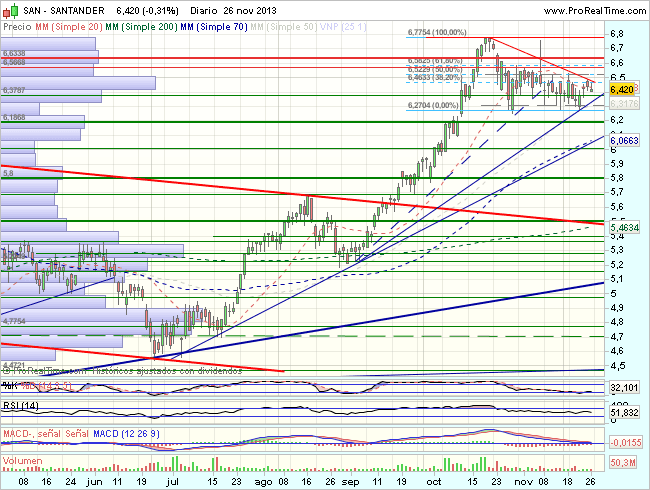Click the RSI value 51,832
Viewport: 650px width, 490px height.
(624, 412)
